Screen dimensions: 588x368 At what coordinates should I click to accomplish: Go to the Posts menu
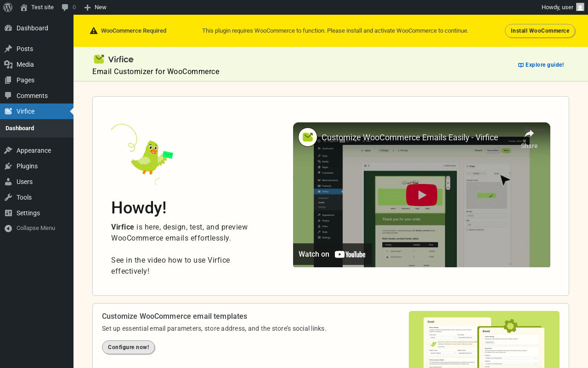(x=25, y=49)
